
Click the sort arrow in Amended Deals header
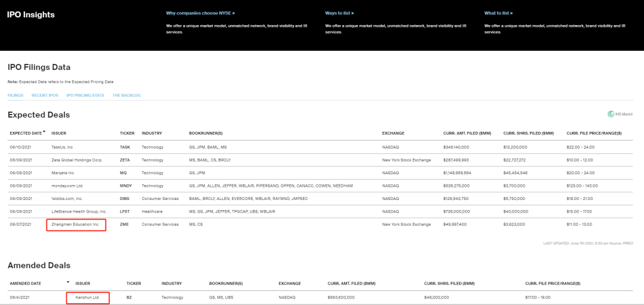coord(68,282)
